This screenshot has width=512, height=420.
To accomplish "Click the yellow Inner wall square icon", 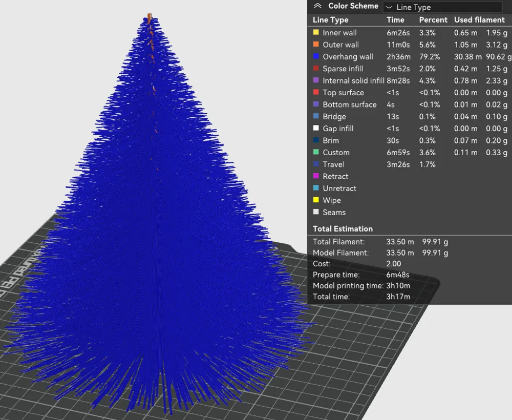I will click(316, 33).
